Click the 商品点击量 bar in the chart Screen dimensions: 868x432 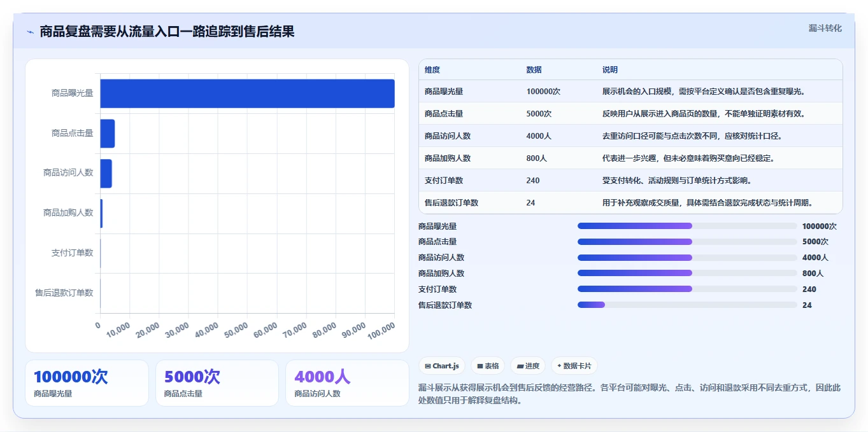[108, 134]
